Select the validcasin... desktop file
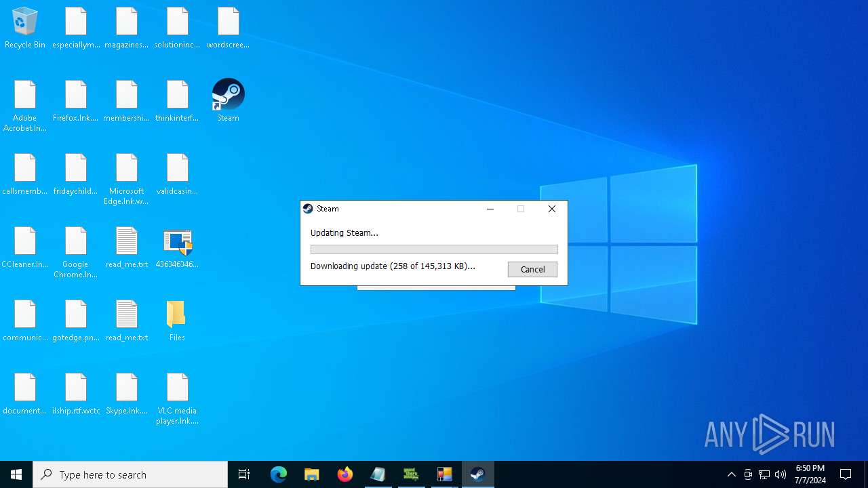Image resolution: width=868 pixels, height=488 pixels. click(177, 174)
